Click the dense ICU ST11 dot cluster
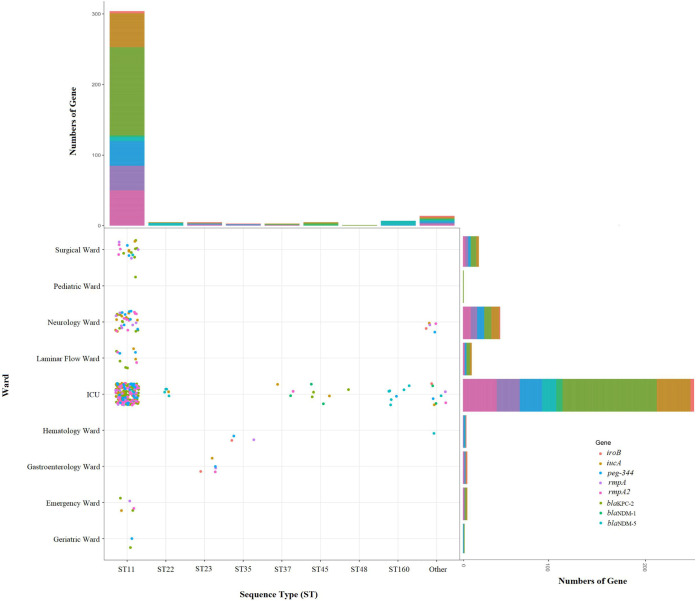Image resolution: width=696 pixels, height=601 pixels. click(x=127, y=394)
